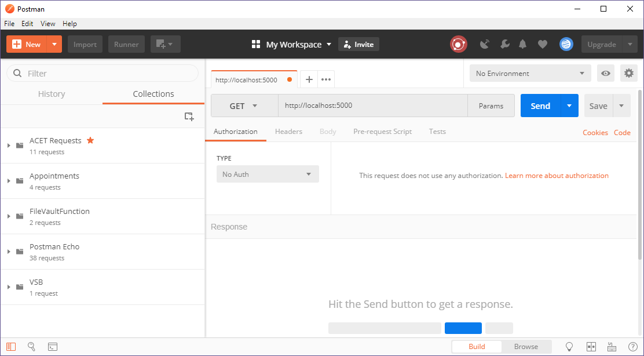Check notifications with the bell icon
Screen dimensions: 644x356
[522, 44]
